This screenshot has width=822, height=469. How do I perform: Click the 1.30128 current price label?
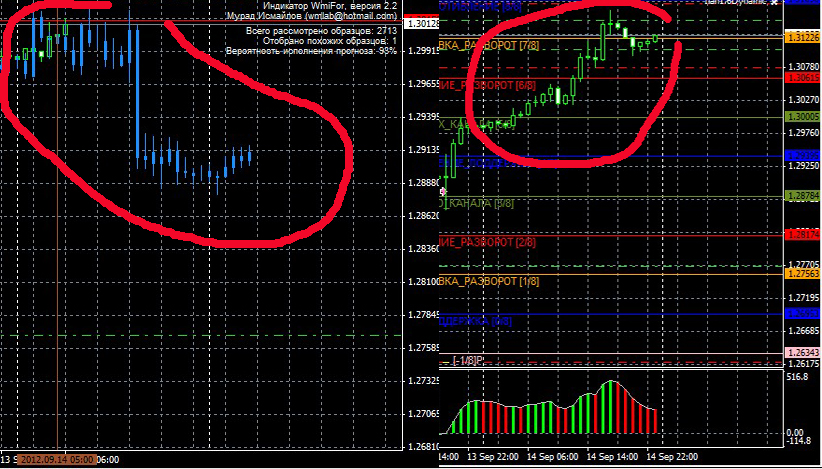(422, 24)
